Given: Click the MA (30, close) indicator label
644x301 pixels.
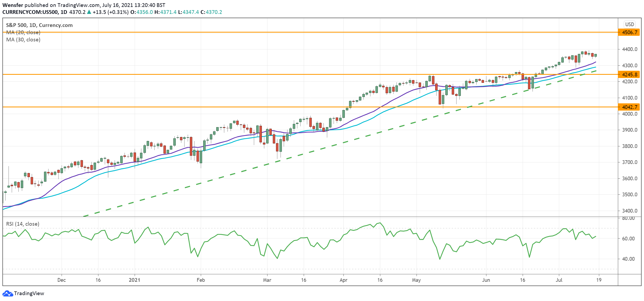Looking at the screenshot, I should click(x=23, y=40).
